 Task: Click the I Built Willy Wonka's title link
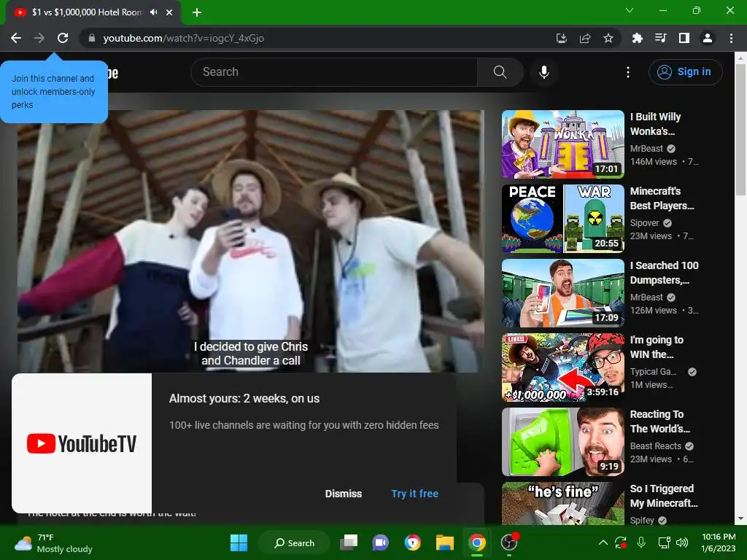pyautogui.click(x=656, y=124)
